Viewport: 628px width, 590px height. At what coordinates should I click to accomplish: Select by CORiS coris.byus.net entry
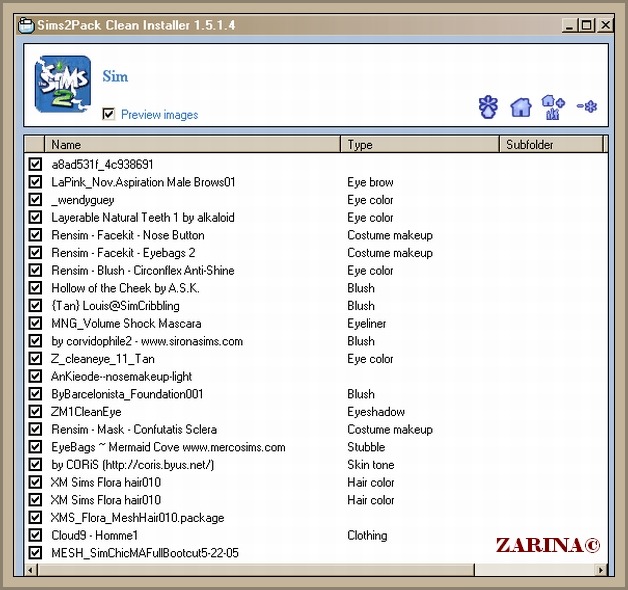point(133,464)
